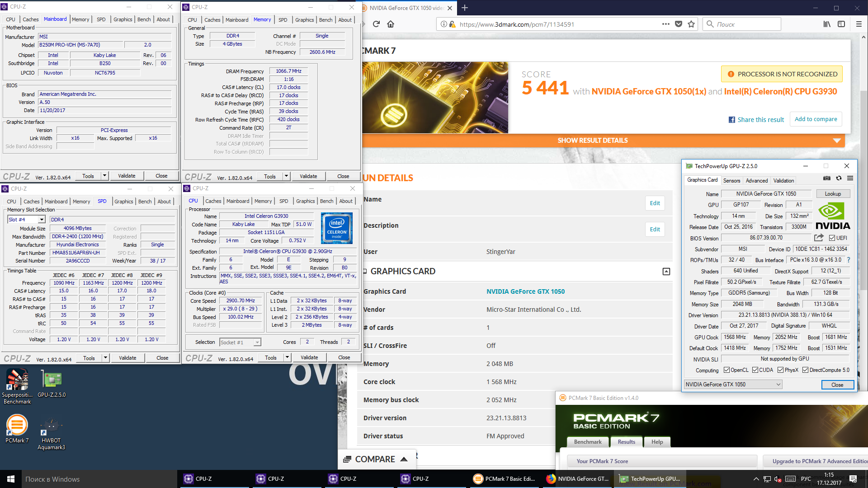Screen dimensions: 868x488
Task: Open Caches tab in CPU-Z Mainboard window
Action: tap(30, 19)
